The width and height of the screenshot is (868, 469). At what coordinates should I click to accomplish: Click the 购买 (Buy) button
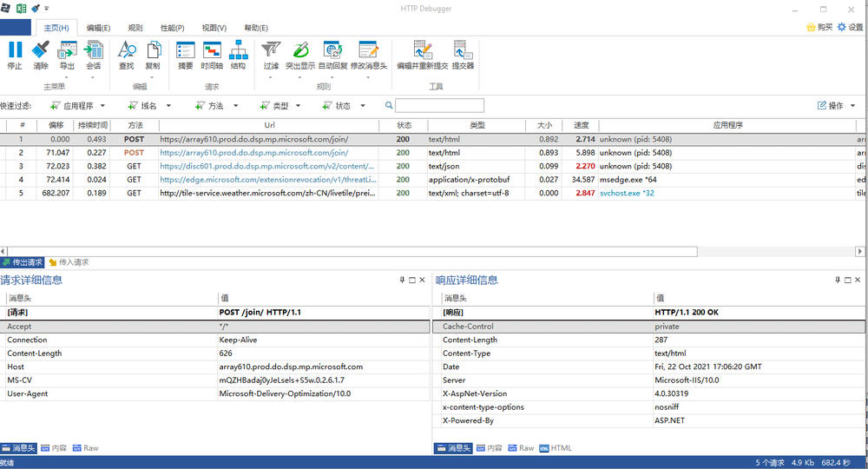tap(819, 28)
